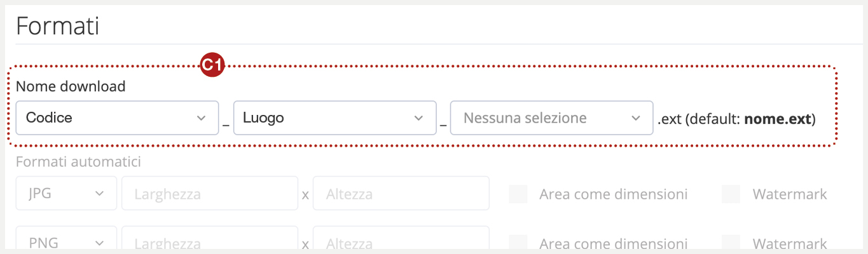Open the Codice download name dropdown
Screen dimensions: 868x254
(108, 118)
